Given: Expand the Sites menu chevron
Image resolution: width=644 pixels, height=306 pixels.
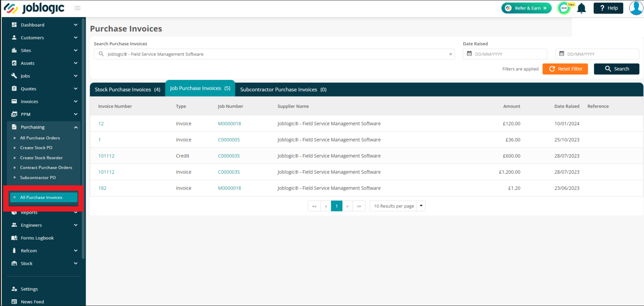Looking at the screenshot, I should (75, 50).
